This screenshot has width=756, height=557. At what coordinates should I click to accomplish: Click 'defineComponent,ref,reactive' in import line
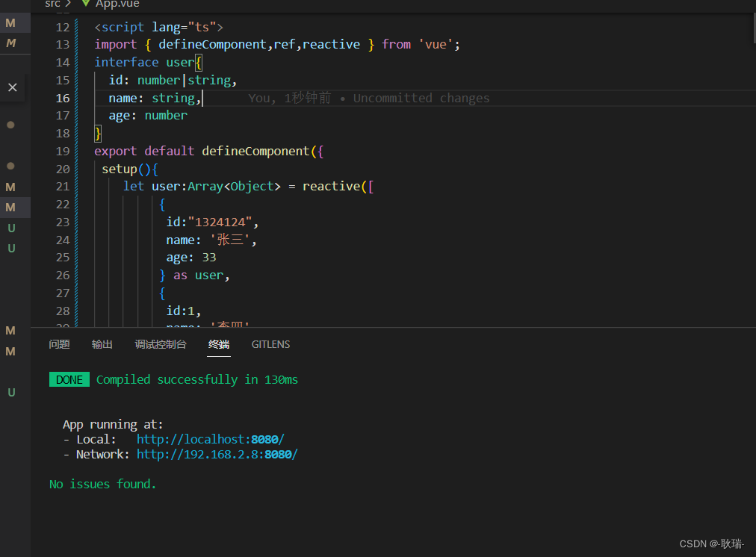click(x=259, y=44)
